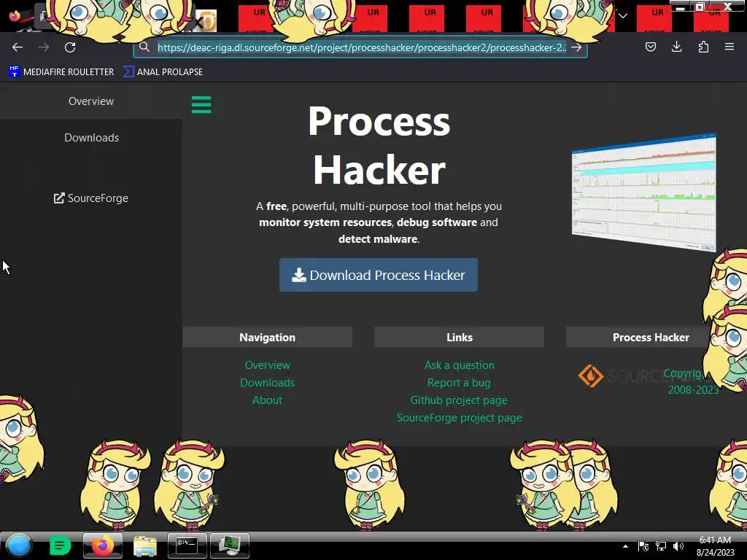Image resolution: width=747 pixels, height=560 pixels.
Task: Save page to Pocket icon
Action: (650, 47)
